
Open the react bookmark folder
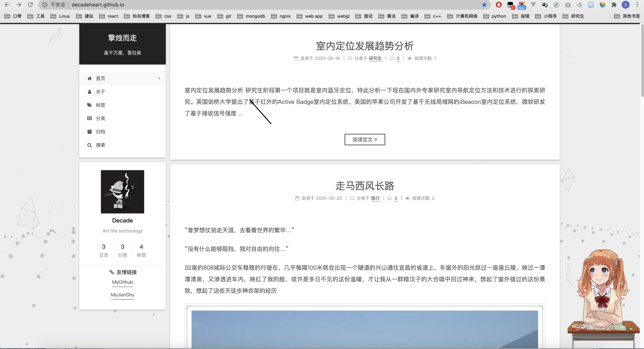coord(108,16)
